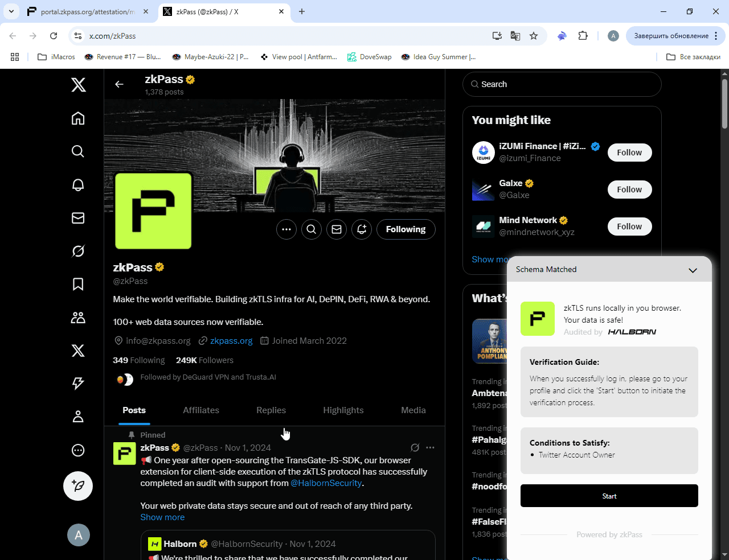Open Grok icon in sidebar
729x560 pixels.
click(78, 251)
